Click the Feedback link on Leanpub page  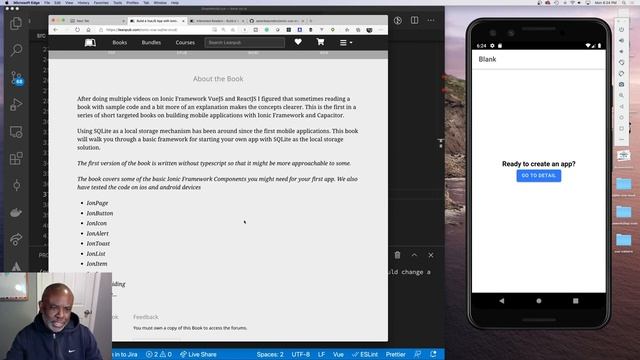(145, 317)
